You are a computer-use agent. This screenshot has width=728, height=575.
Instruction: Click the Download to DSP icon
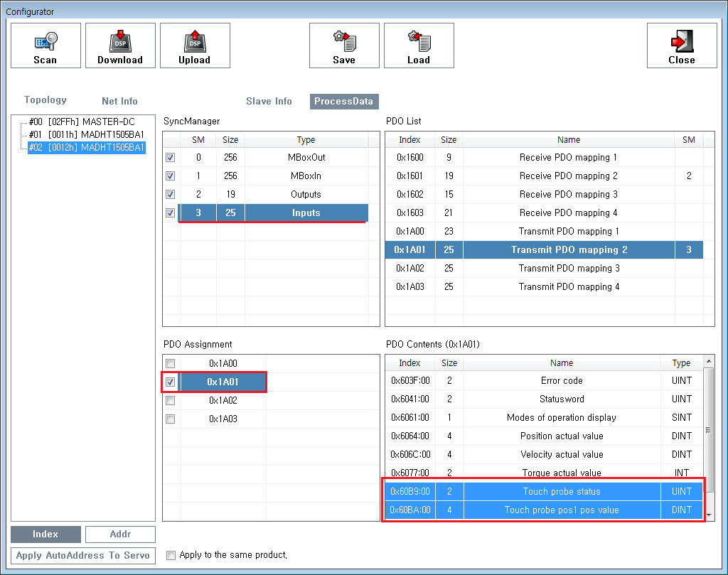pyautogui.click(x=120, y=45)
